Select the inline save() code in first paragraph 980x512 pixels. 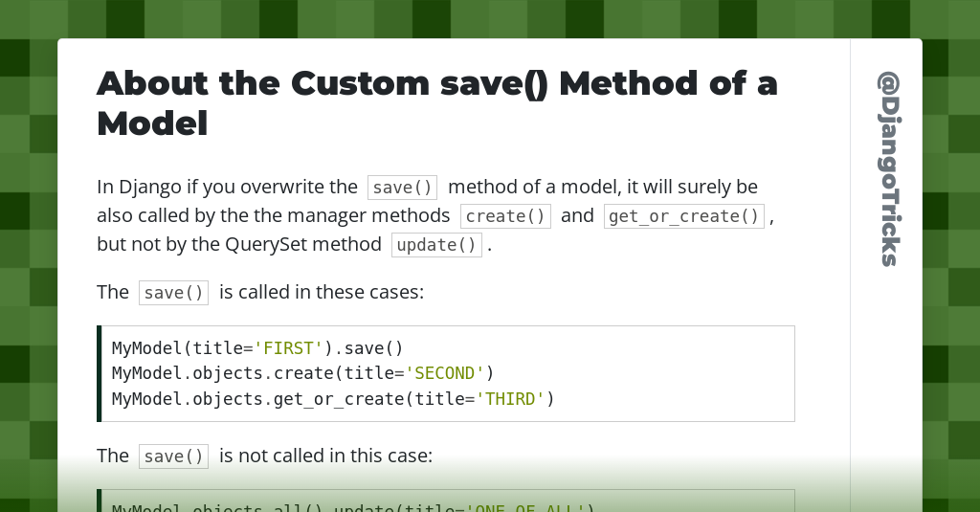pyautogui.click(x=402, y=188)
